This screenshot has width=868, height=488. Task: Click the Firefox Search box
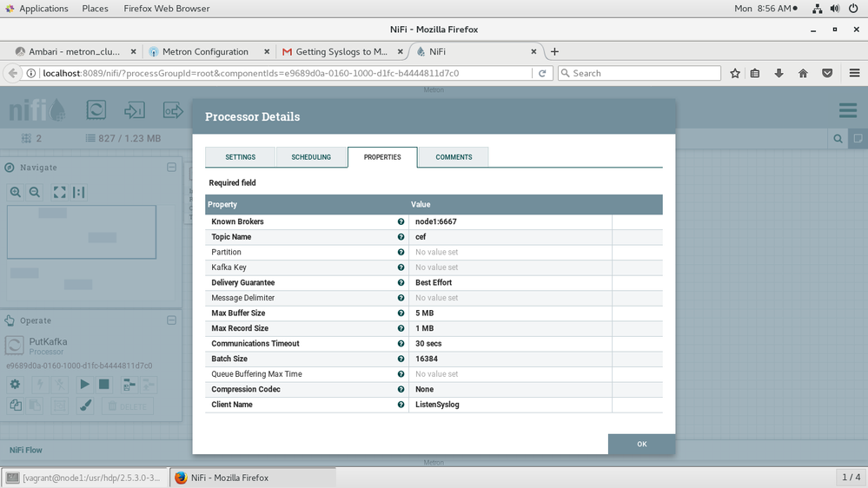coord(639,73)
